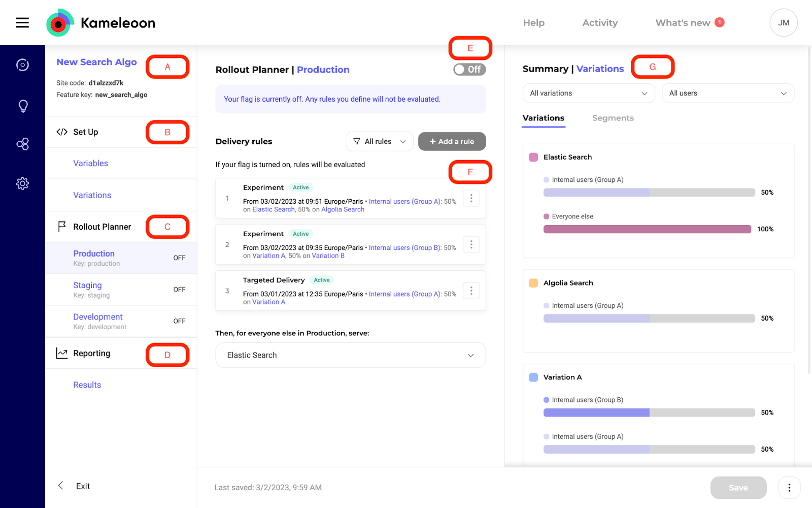812x508 pixels.
Task: Click the Algolia Search orange color swatch
Action: pyautogui.click(x=533, y=283)
